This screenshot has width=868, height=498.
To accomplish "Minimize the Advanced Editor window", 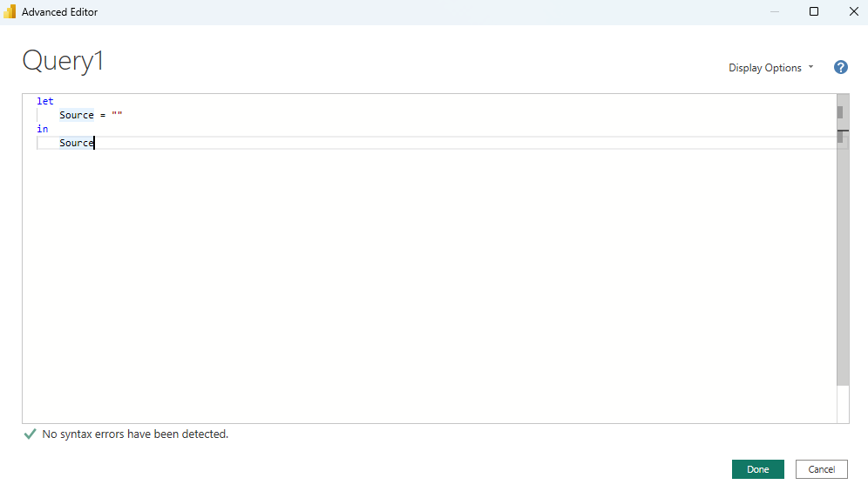I will click(774, 12).
